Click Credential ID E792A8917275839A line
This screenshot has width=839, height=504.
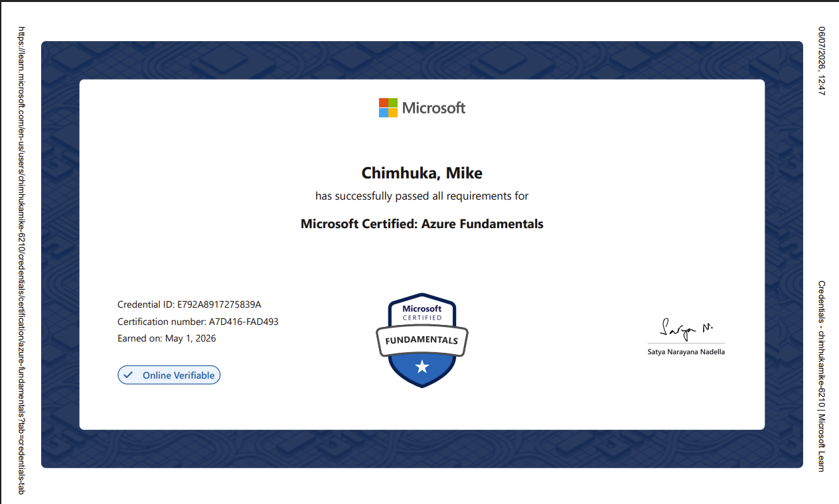pos(189,305)
